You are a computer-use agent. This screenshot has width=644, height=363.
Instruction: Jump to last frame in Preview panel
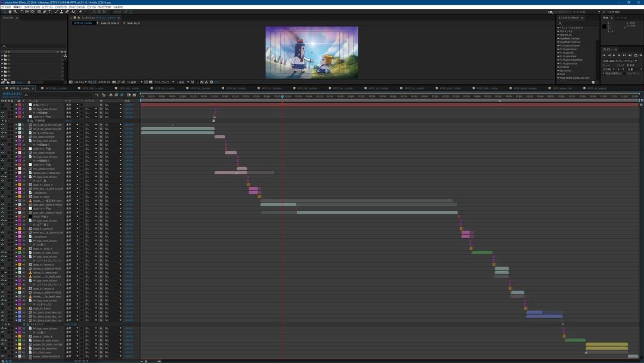tap(624, 55)
